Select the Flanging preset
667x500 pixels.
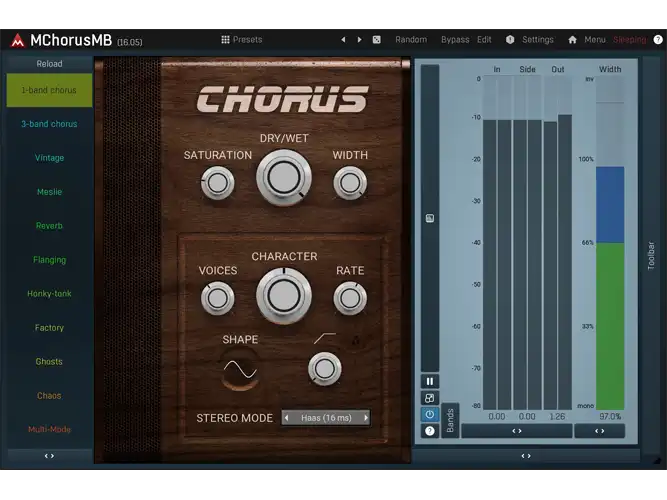pos(49,260)
